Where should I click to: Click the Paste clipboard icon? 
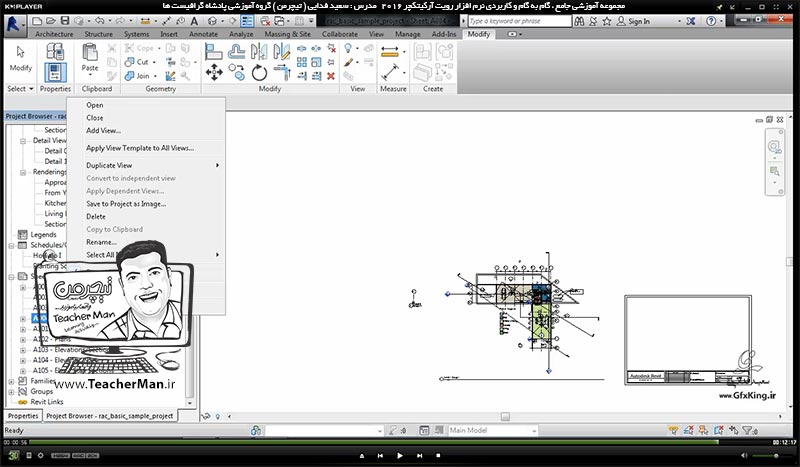[90, 52]
